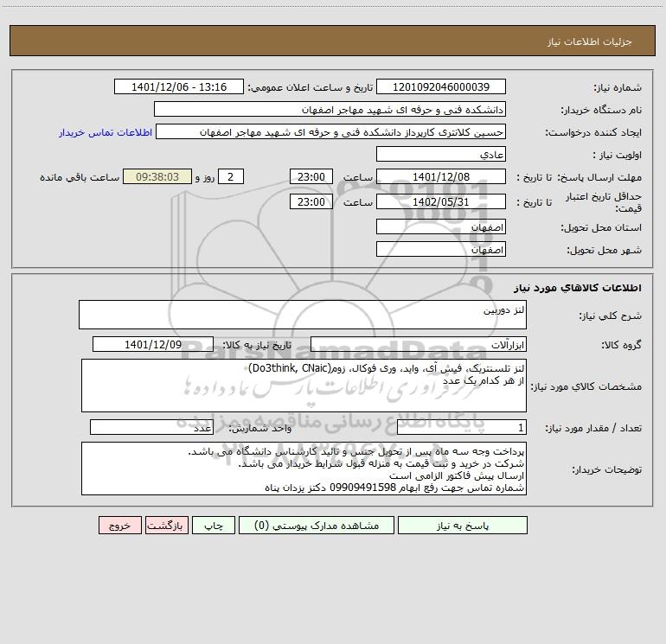Click the general description box لنز دوربین

tap(303, 315)
